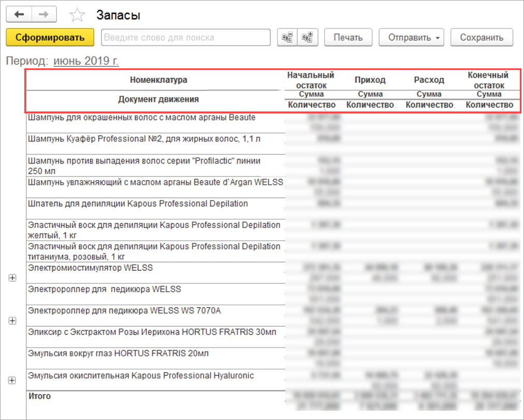This screenshot has width=524, height=420.
Task: Select Эмульсия окислительная Kapous Hyaluronic cell
Action: tap(156, 380)
